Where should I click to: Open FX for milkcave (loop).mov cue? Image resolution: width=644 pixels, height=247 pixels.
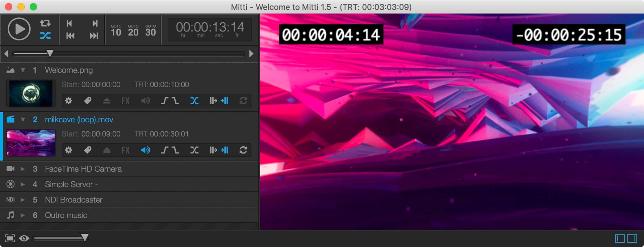(125, 150)
